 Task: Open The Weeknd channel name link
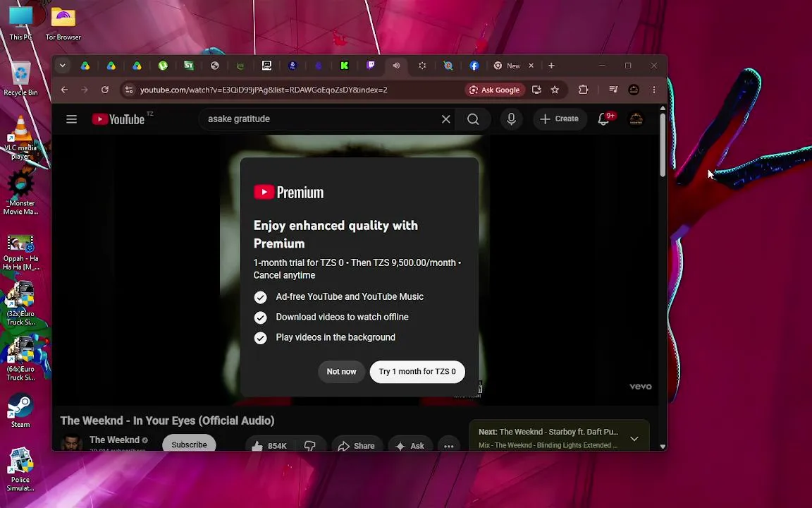tap(114, 440)
